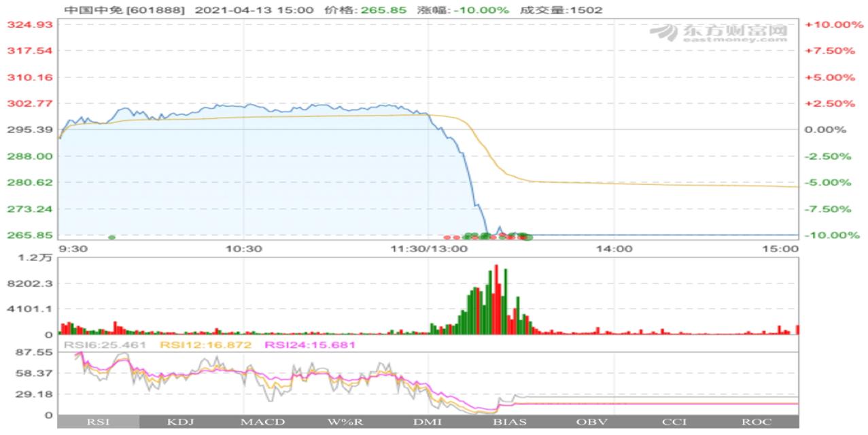Click the 10:30 time axis label
The width and height of the screenshot is (868, 435).
click(x=244, y=249)
